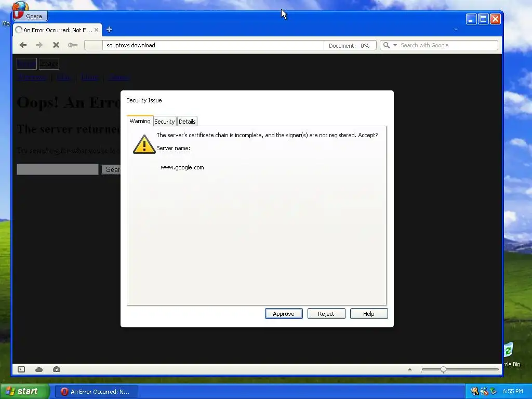Open a new tab with the plus icon

coord(109,30)
